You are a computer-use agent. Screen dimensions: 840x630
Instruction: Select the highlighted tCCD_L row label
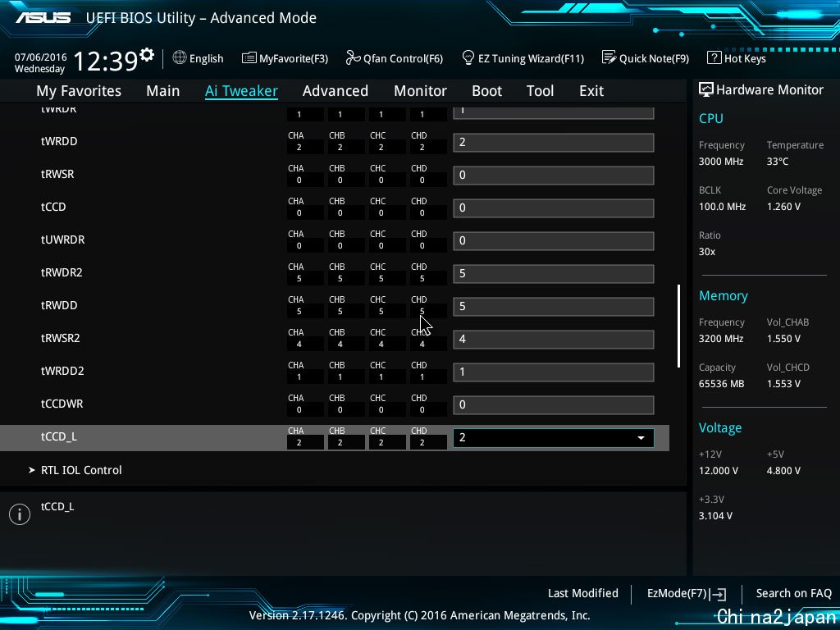(58, 437)
